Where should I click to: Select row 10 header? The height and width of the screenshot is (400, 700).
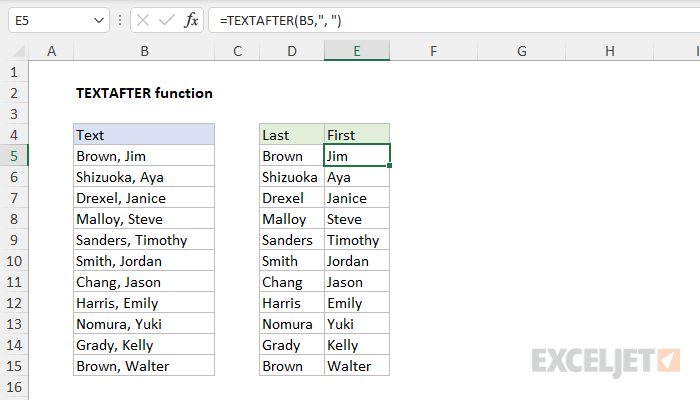14,261
